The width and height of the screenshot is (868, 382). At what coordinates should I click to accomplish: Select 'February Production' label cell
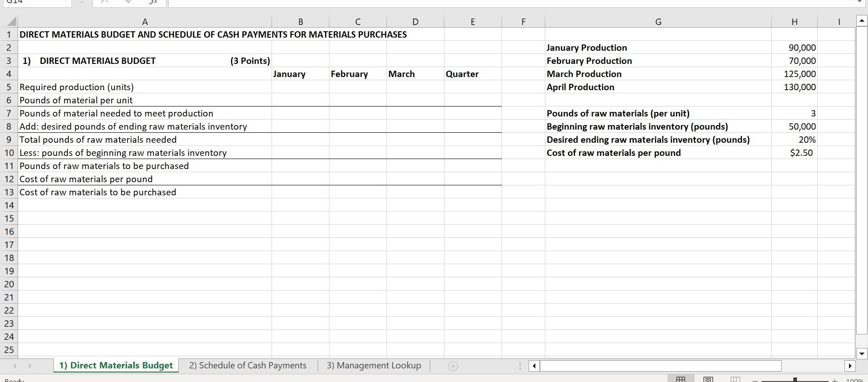point(658,61)
